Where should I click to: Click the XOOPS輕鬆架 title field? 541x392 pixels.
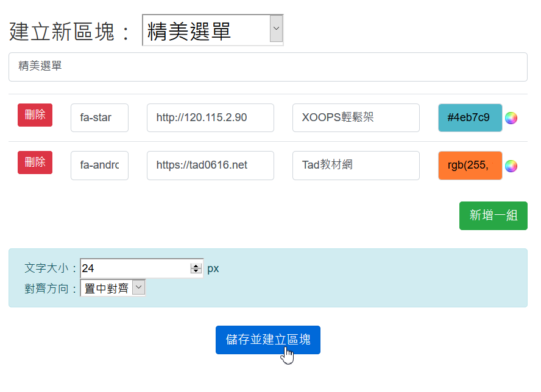coord(356,118)
